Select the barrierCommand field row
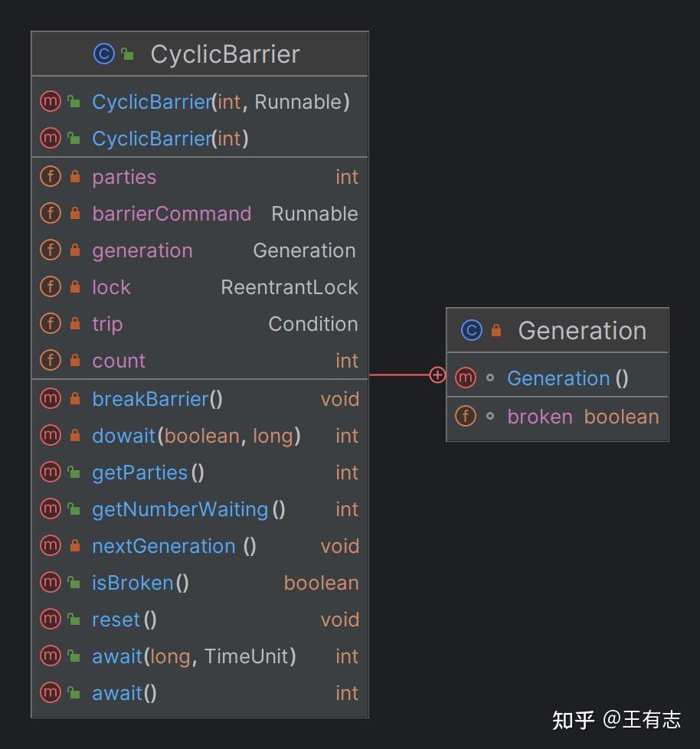Image resolution: width=700 pixels, height=749 pixels. tap(200, 214)
